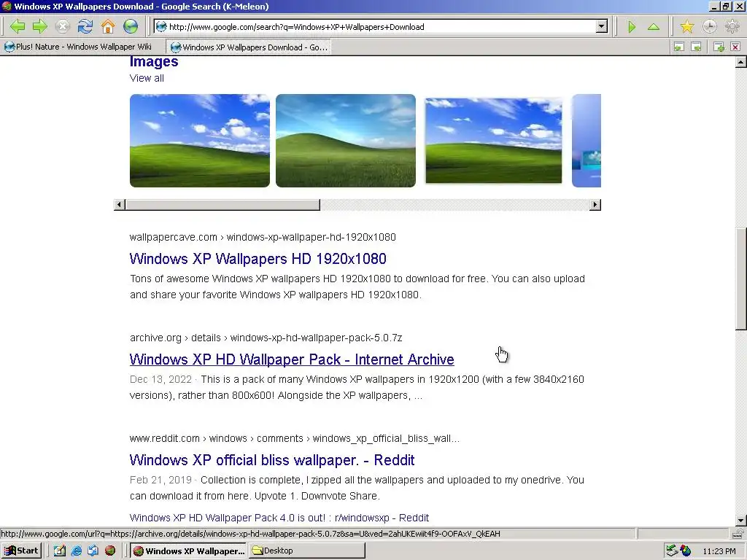
Task: Click the security lock icon in status bar
Action: [738, 534]
